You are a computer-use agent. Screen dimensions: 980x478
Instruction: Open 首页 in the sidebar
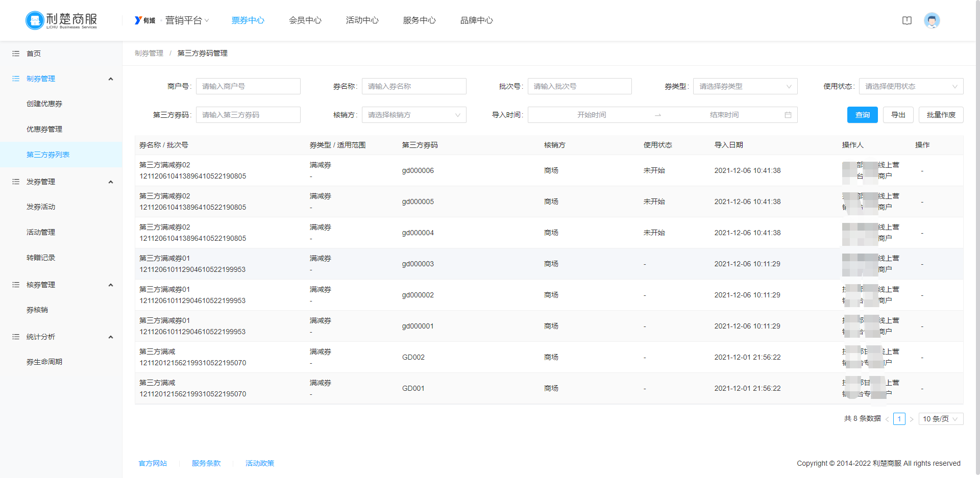click(34, 54)
